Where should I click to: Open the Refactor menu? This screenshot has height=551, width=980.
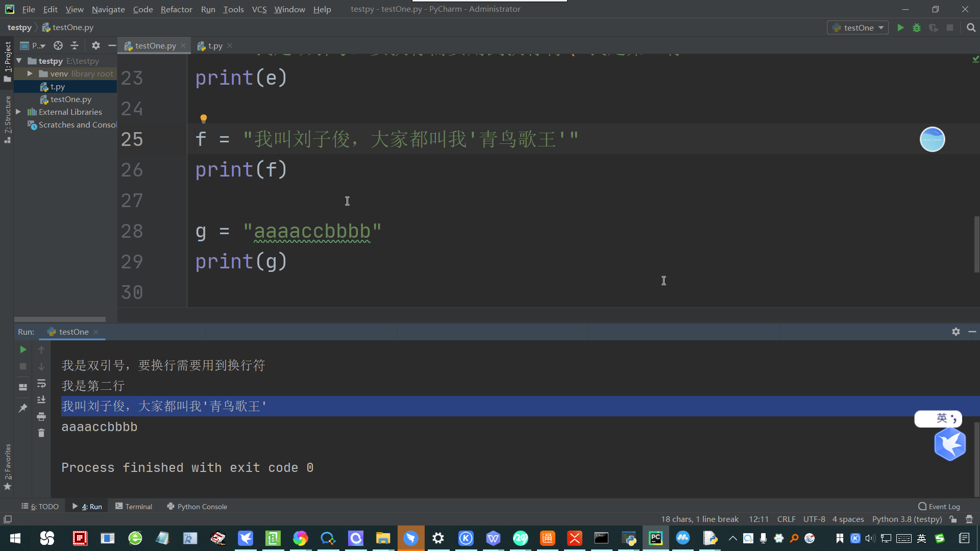point(176,9)
